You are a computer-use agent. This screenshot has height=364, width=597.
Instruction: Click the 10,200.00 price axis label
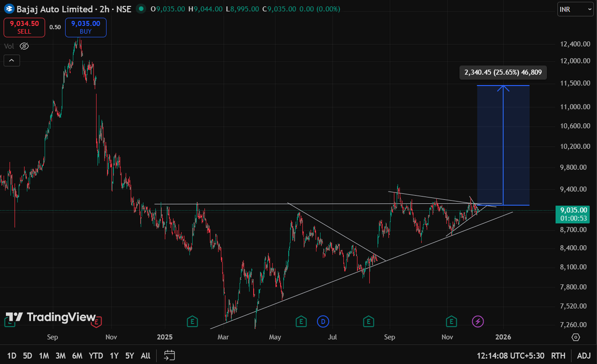(575, 147)
